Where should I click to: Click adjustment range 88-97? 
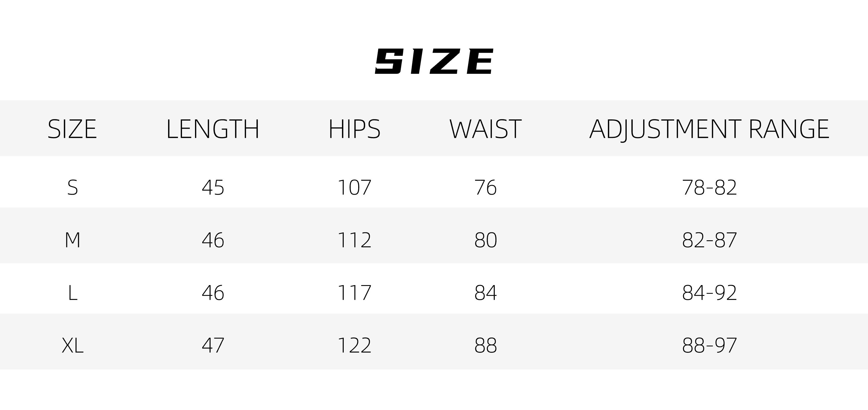click(709, 345)
